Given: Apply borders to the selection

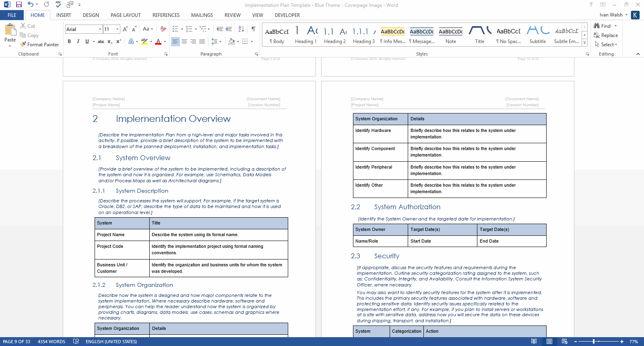Looking at the screenshot, I should click(x=245, y=41).
